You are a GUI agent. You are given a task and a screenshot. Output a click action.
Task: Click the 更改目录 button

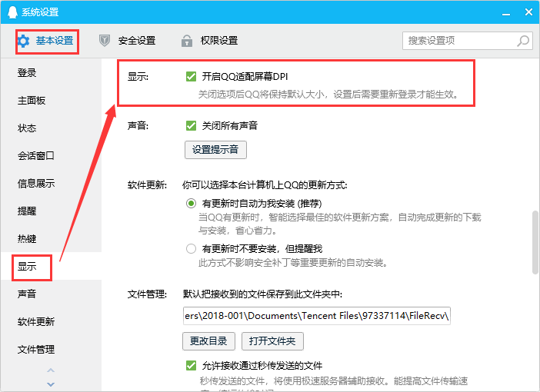pyautogui.click(x=208, y=341)
